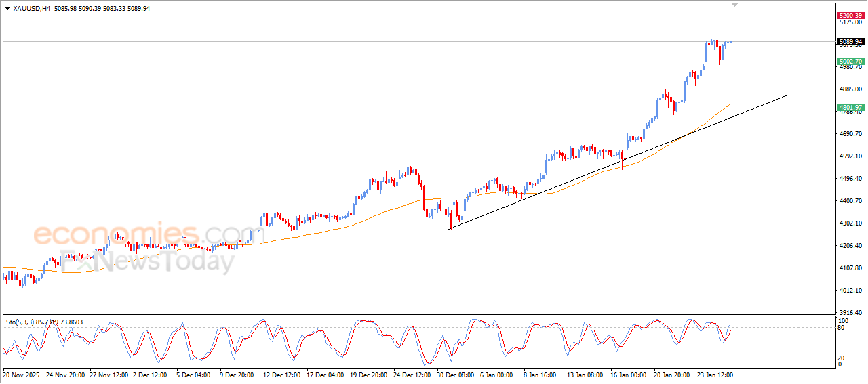The image size is (868, 384).
Task: Click the gray chart shift triangle marker
Action: click(x=735, y=4)
